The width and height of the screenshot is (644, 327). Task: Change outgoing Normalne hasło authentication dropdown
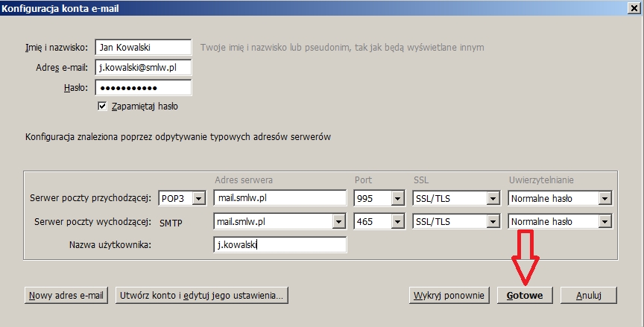(x=604, y=221)
